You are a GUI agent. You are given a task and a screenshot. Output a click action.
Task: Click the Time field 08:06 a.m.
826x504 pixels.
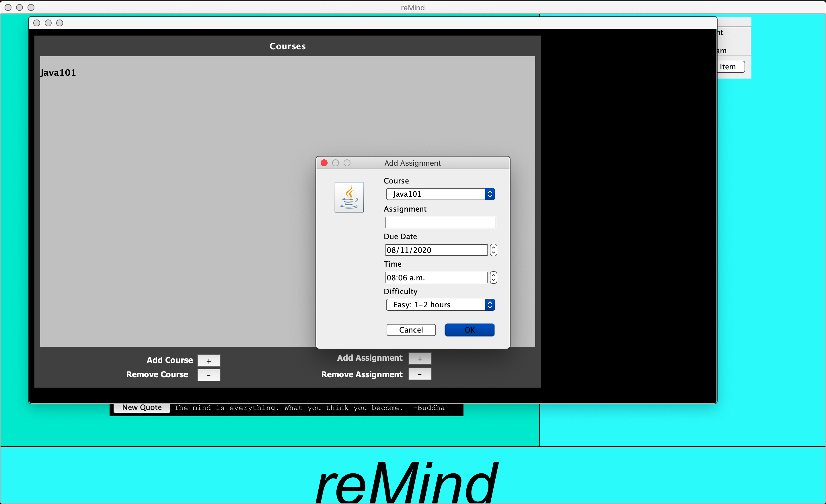(436, 278)
